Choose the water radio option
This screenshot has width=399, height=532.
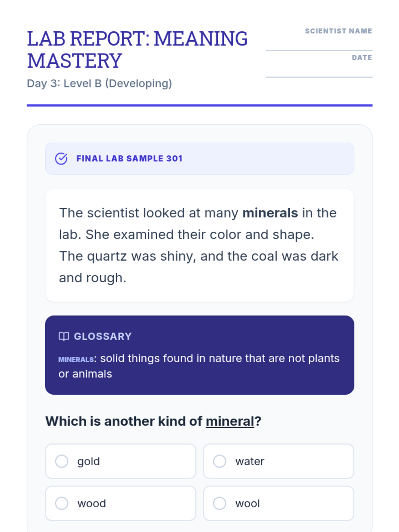[219, 461]
